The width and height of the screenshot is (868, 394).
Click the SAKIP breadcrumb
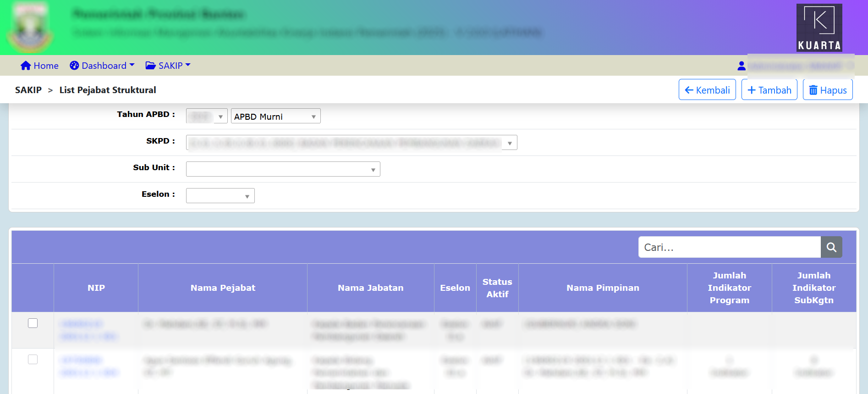pyautogui.click(x=28, y=90)
